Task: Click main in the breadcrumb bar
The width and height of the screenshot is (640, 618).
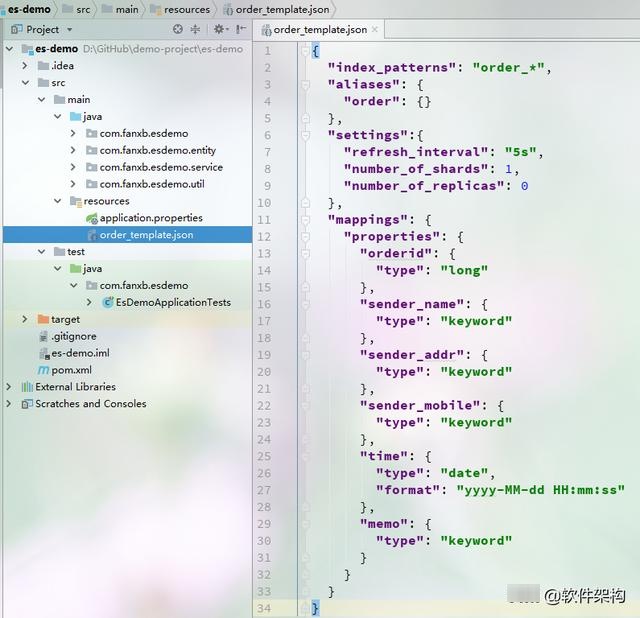Action: point(127,9)
